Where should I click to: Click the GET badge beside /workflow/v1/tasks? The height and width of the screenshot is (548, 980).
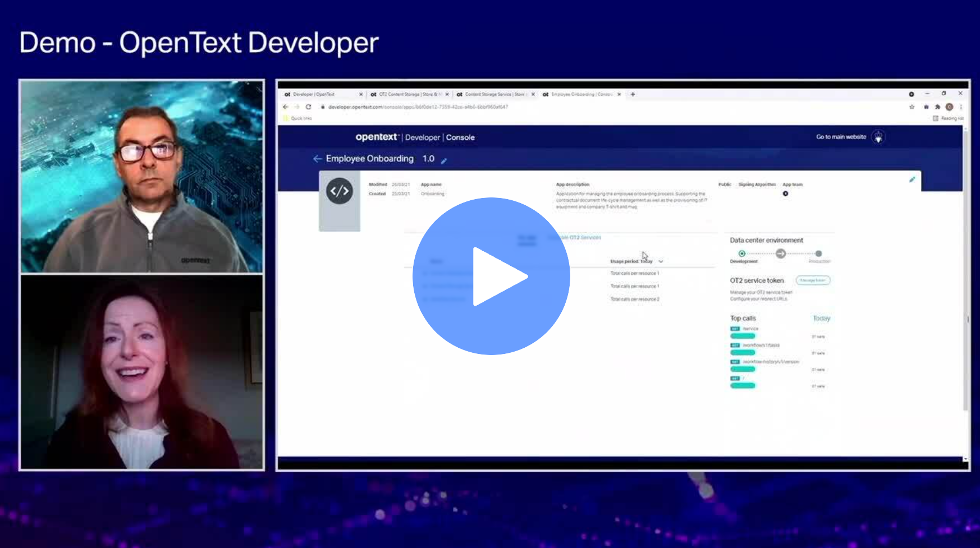[x=735, y=346]
